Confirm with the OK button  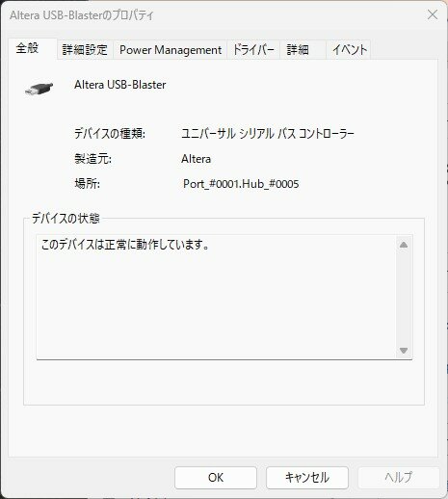tap(216, 478)
